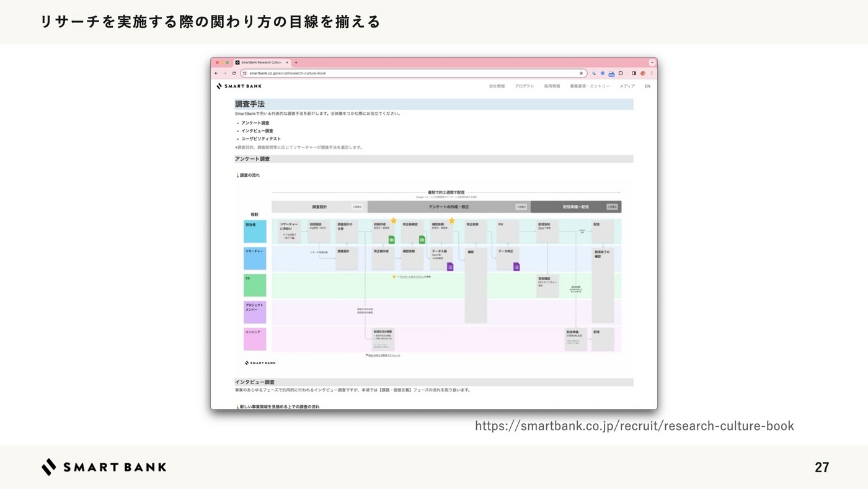Open the Extensions puzzle-piece menu
This screenshot has width=868, height=489.
pos(621,73)
